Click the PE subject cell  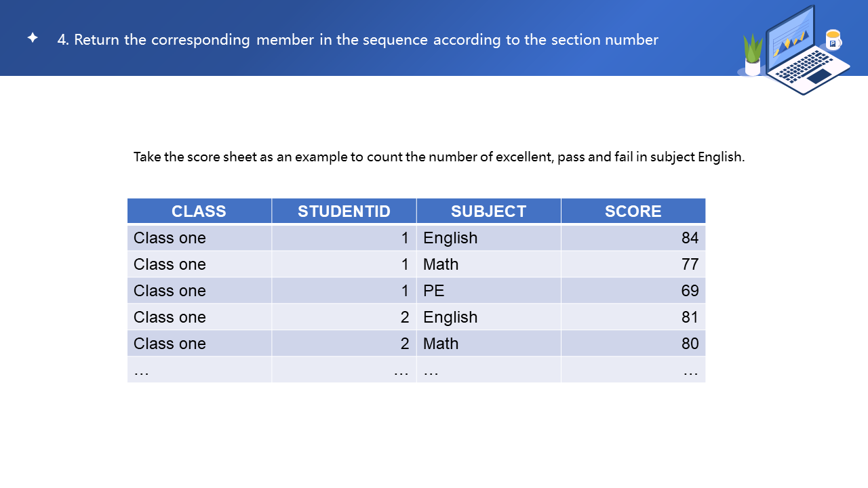(488, 291)
